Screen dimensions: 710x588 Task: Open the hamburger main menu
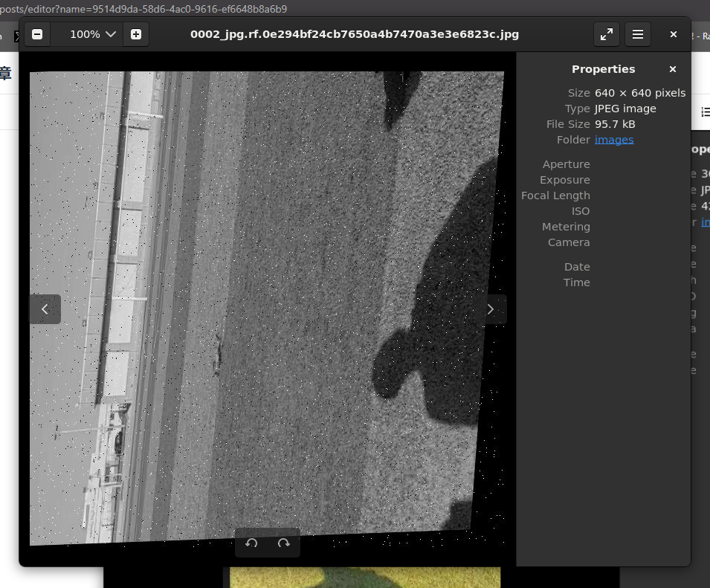pos(637,34)
